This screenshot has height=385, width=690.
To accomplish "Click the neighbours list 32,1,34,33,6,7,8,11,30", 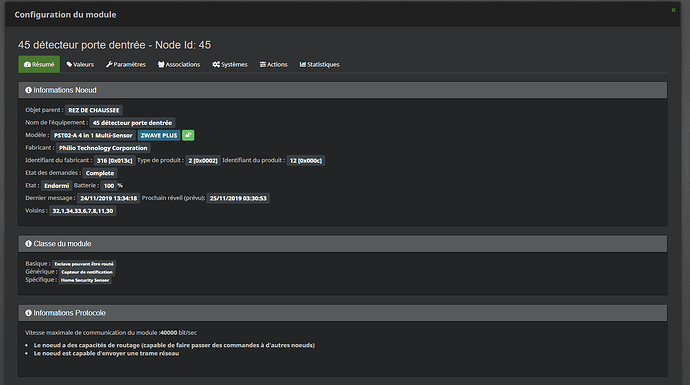I will click(x=83, y=211).
